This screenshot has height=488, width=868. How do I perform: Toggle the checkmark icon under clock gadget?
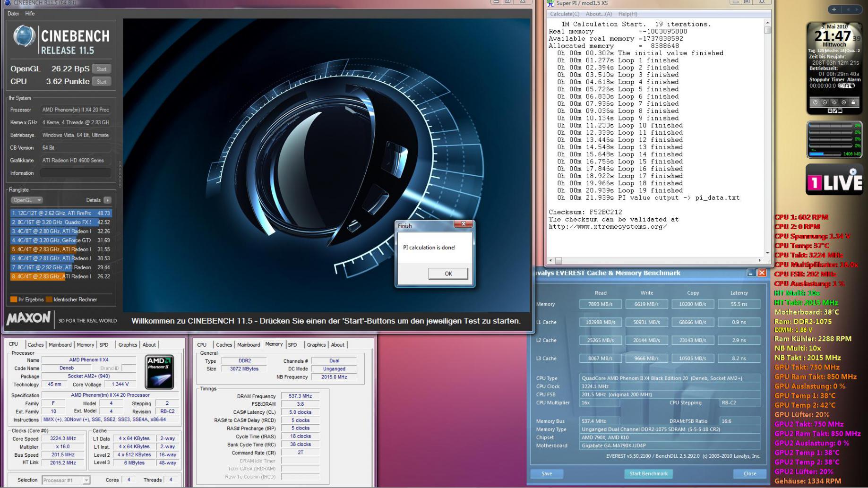[x=834, y=111]
